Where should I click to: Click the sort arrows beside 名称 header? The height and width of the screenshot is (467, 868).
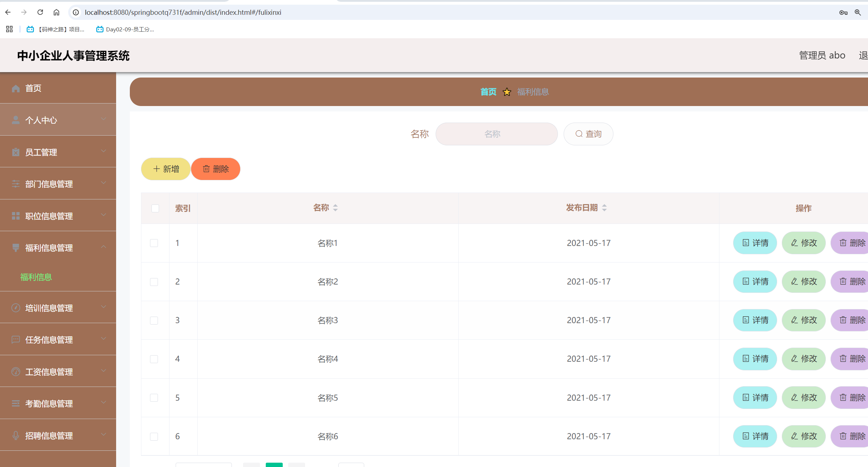[335, 208]
